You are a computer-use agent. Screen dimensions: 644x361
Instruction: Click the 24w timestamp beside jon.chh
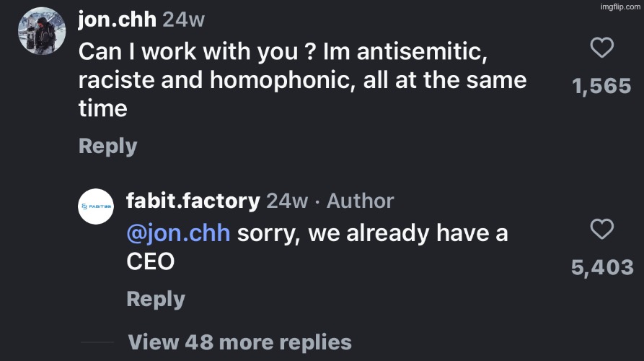point(184,20)
